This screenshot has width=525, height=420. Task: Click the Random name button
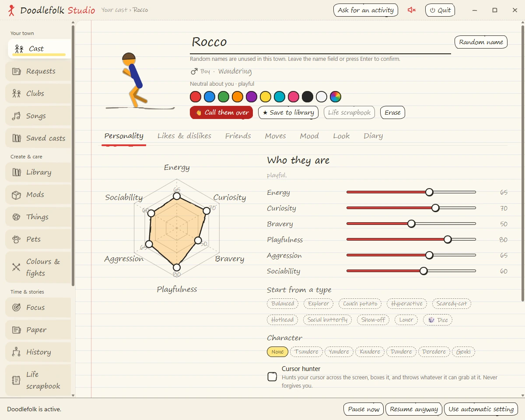[481, 42]
